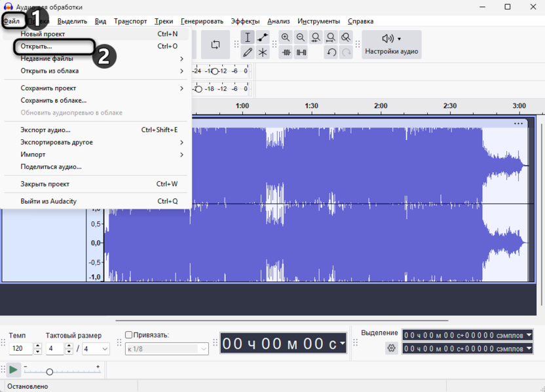Click time signature numerator field

click(x=55, y=349)
